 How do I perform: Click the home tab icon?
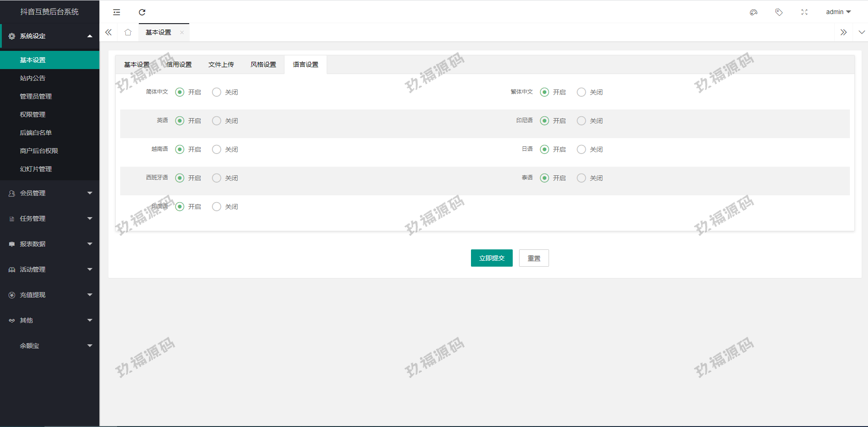pyautogui.click(x=128, y=32)
